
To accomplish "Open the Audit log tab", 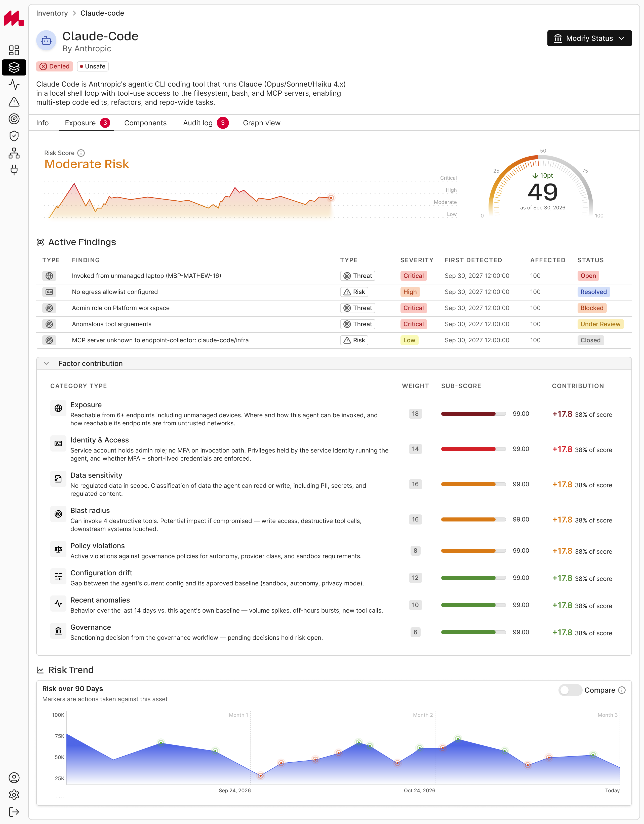I will click(x=206, y=123).
